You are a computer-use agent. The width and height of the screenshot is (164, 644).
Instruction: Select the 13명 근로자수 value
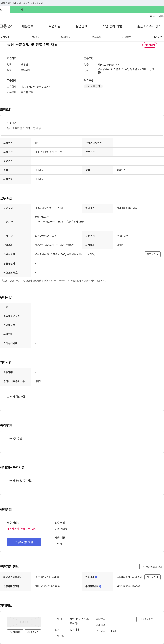113,631
